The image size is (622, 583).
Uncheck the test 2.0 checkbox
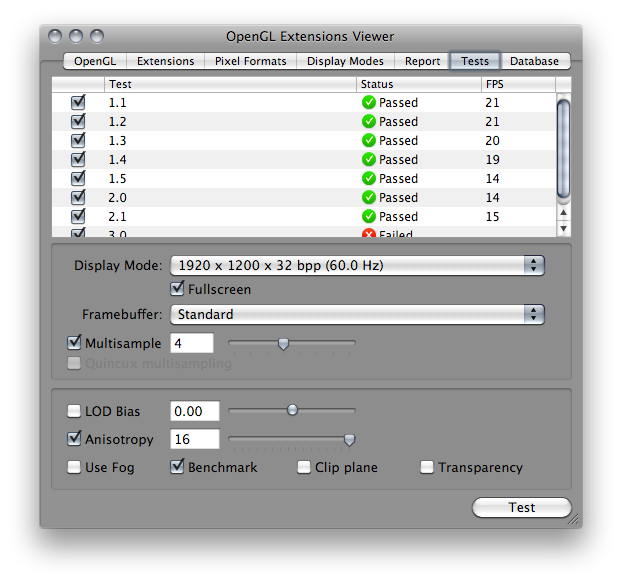click(78, 198)
